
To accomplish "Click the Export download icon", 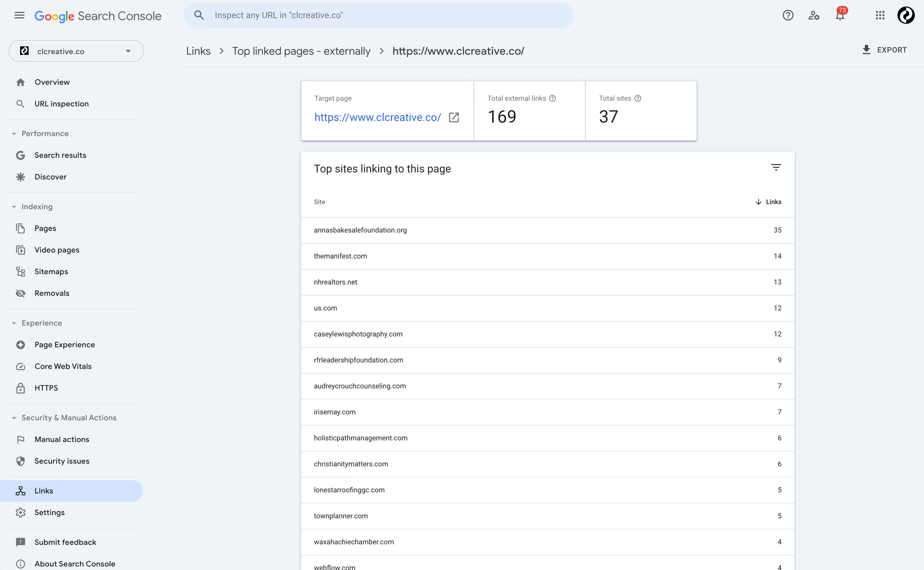I will 866,50.
